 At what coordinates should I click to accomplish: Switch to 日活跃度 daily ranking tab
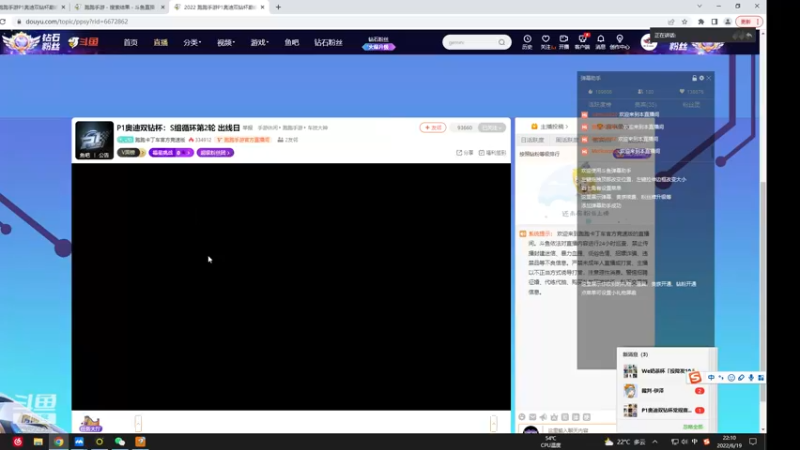click(532, 140)
